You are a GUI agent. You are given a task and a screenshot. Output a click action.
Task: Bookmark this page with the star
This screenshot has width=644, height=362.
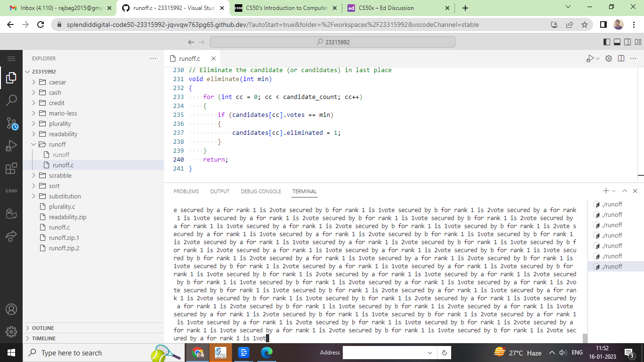(x=585, y=25)
